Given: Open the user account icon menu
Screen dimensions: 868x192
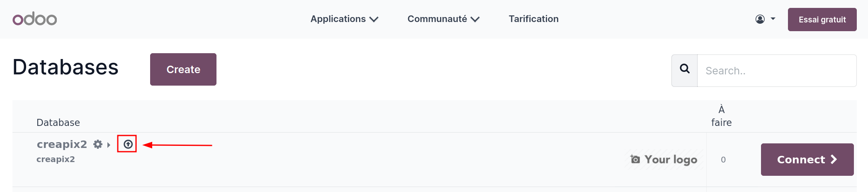Looking at the screenshot, I should coord(765,19).
